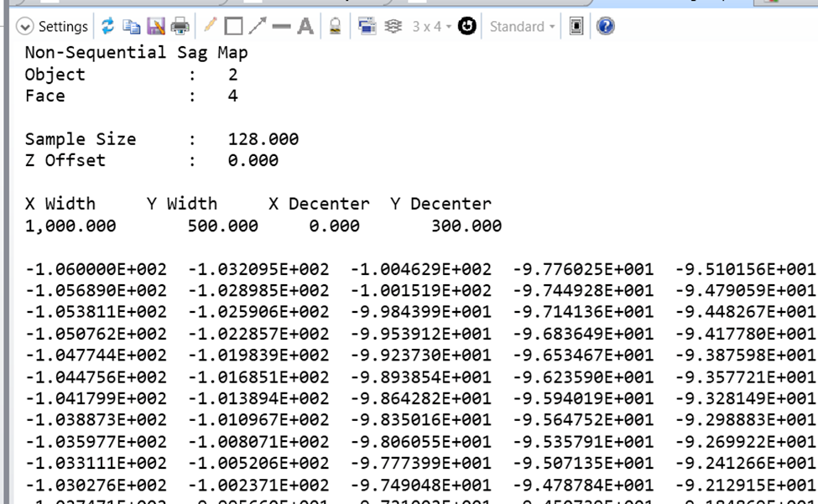Select the rectangle draw tool

coord(233,26)
